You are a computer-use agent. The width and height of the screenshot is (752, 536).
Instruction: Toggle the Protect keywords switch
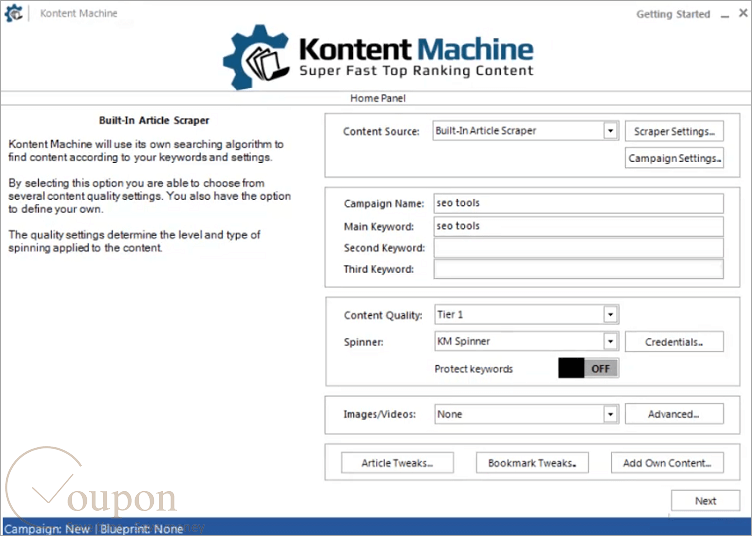click(588, 368)
